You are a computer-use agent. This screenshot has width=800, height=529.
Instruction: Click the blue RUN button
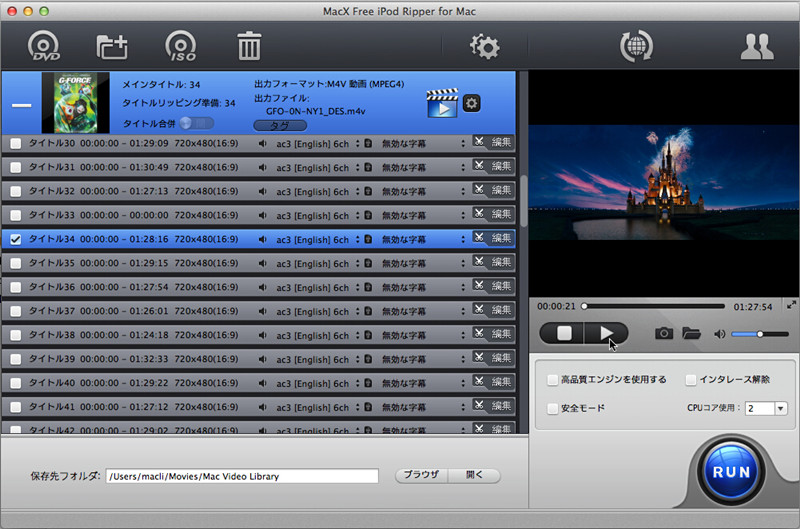731,472
